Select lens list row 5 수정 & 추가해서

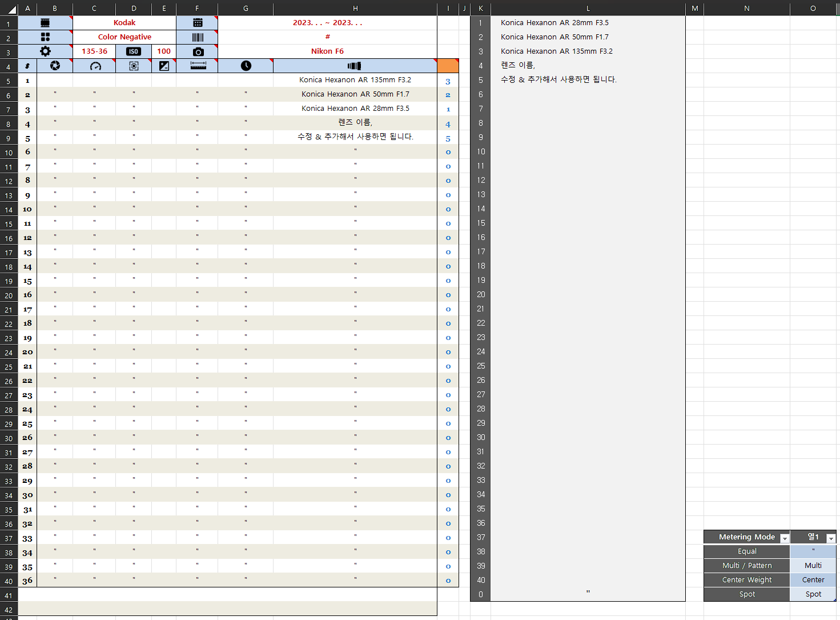588,80
